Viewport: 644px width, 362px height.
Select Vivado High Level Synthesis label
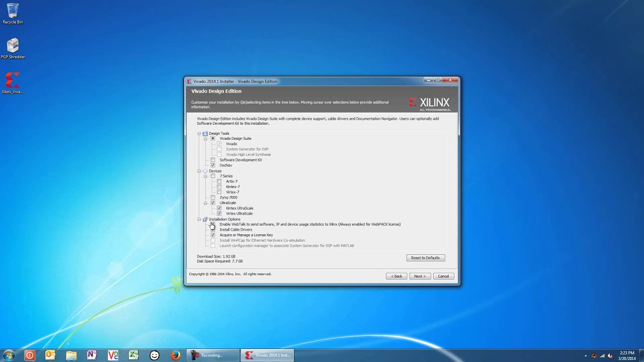pos(249,154)
